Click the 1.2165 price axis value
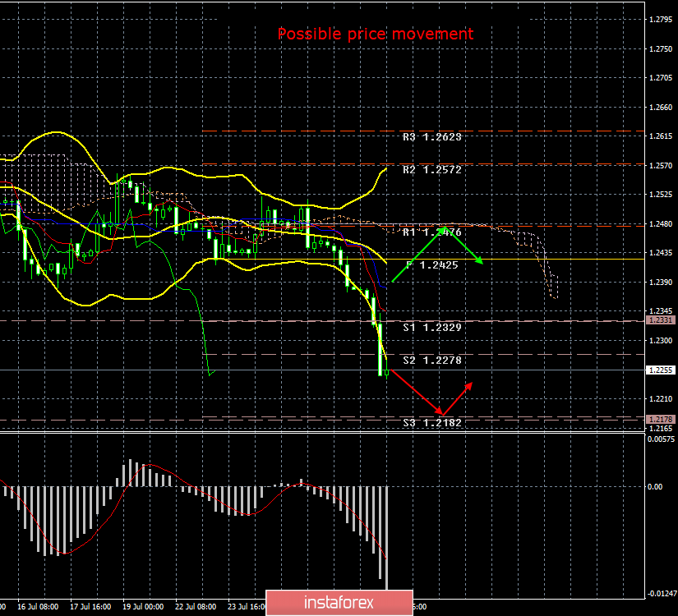 coord(661,429)
